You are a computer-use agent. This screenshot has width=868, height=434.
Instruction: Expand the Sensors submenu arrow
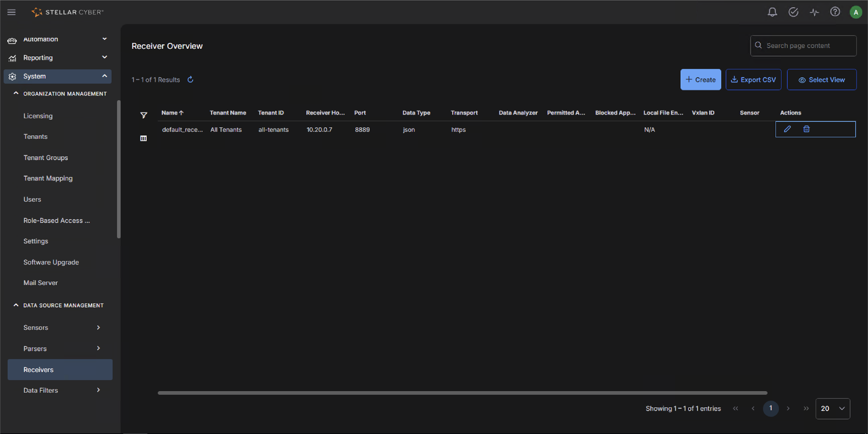click(98, 327)
